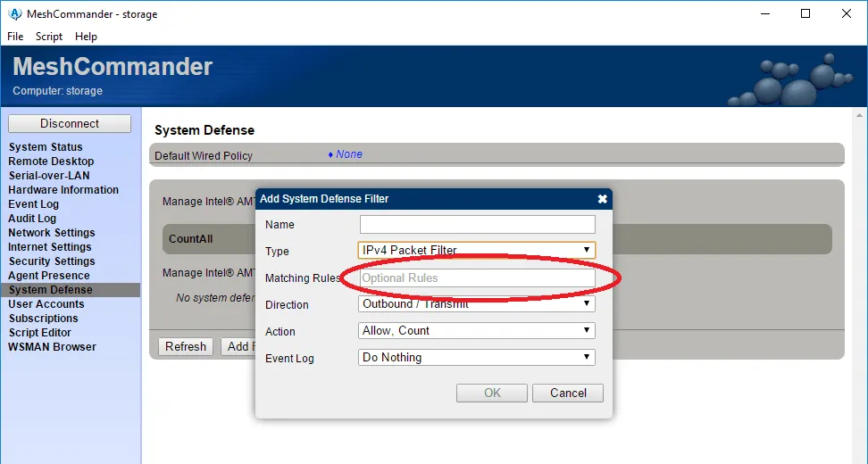Click the MeshCommander app icon in title bar

pos(15,13)
